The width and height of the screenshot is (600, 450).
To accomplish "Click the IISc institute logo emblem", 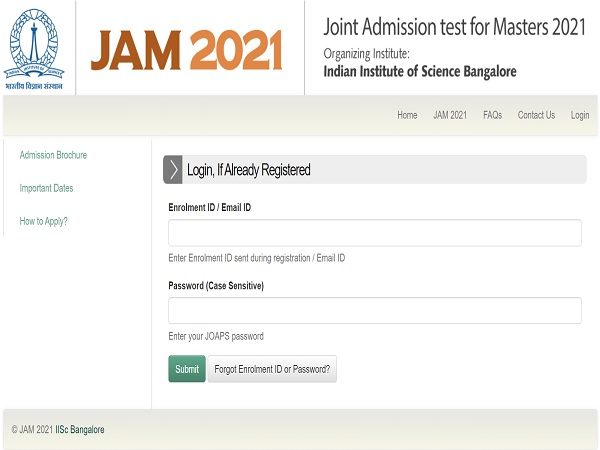I will coord(35,45).
